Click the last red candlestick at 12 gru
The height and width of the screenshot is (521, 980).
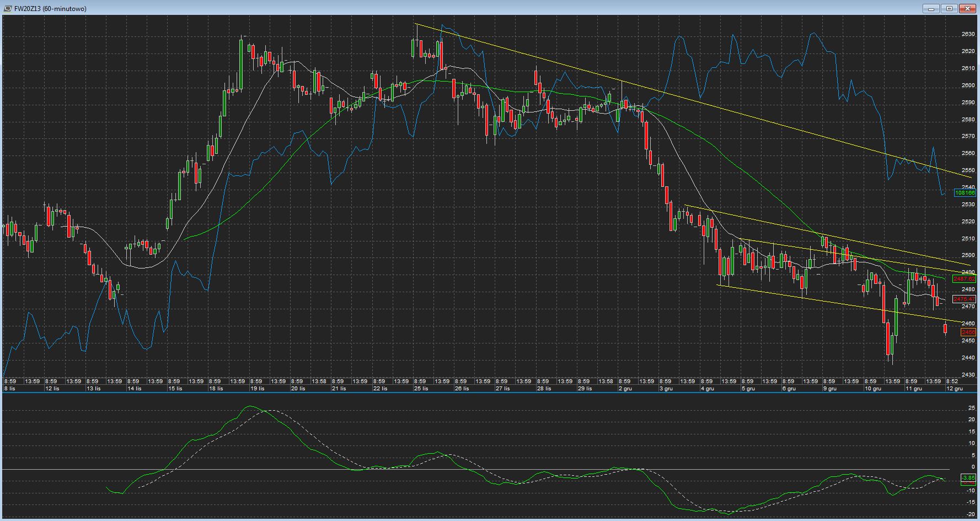point(945,329)
